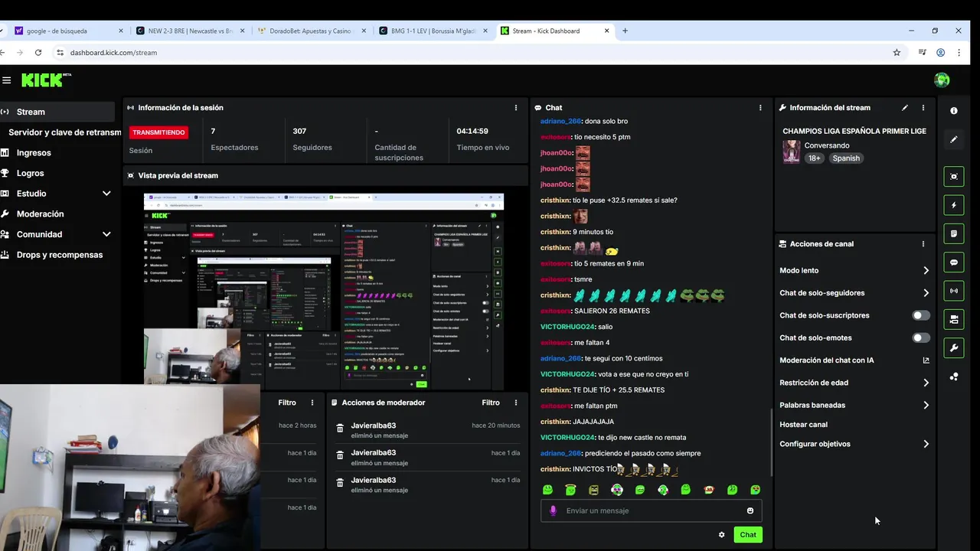Click the Spanish language tag

click(846, 158)
